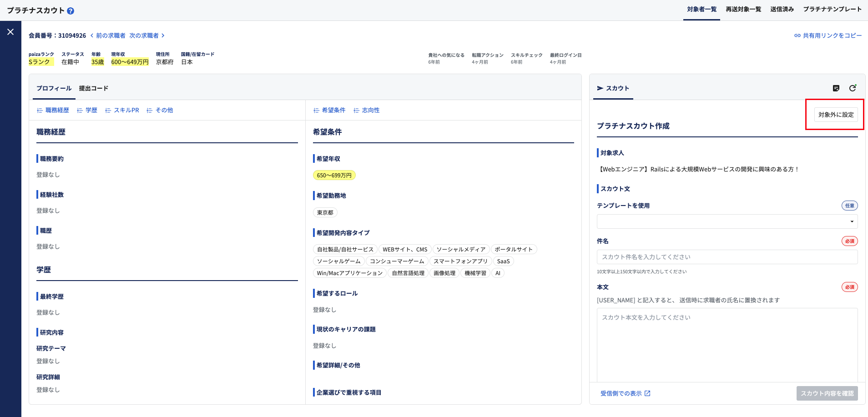Open the memo note icon in the スカウト panel

click(x=836, y=88)
